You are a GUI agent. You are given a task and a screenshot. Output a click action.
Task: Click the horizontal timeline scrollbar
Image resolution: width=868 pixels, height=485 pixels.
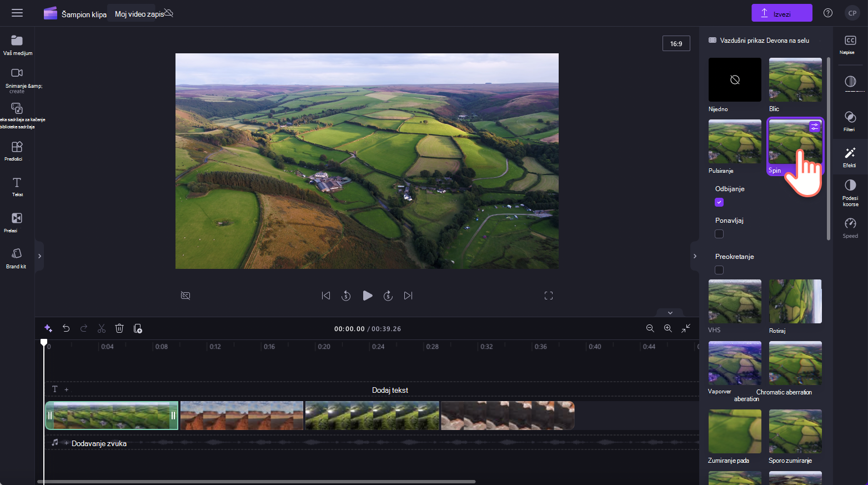(257, 482)
